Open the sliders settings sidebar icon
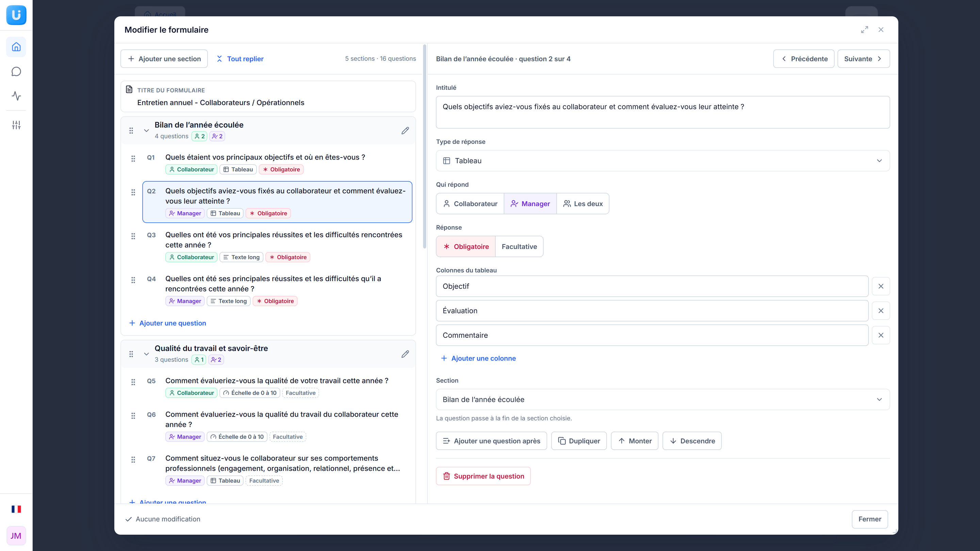Image resolution: width=980 pixels, height=551 pixels. pyautogui.click(x=16, y=125)
